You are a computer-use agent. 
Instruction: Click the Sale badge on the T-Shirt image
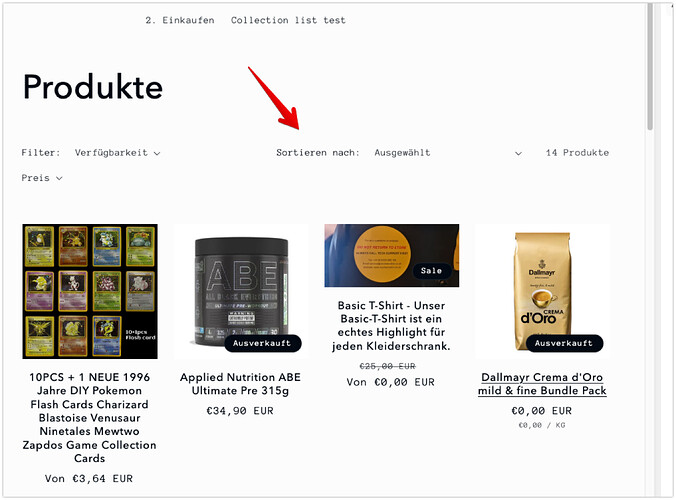pos(432,271)
